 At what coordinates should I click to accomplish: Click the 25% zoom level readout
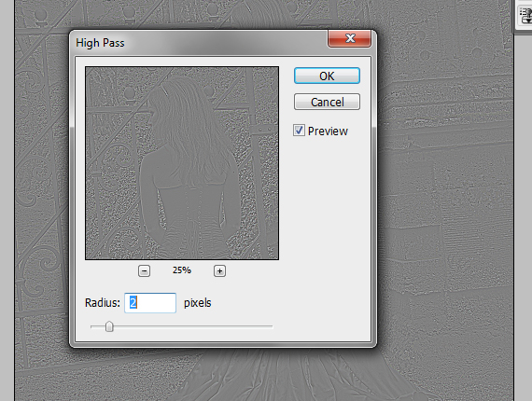182,270
